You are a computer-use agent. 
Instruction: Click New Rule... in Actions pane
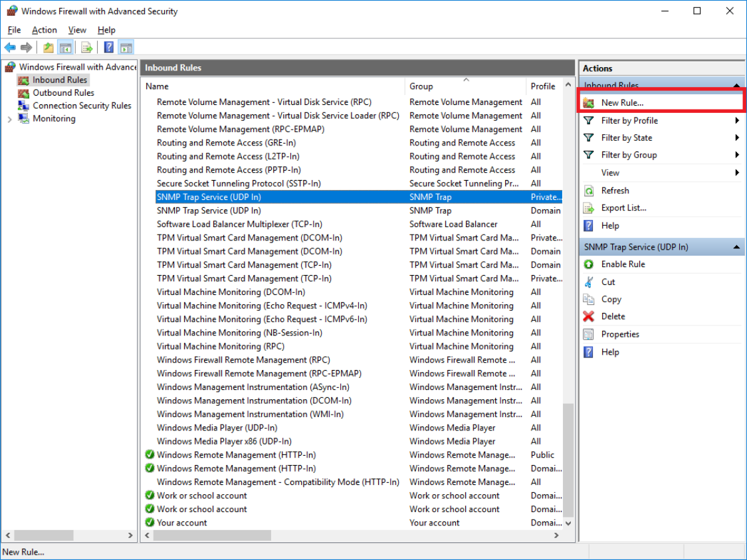click(622, 103)
